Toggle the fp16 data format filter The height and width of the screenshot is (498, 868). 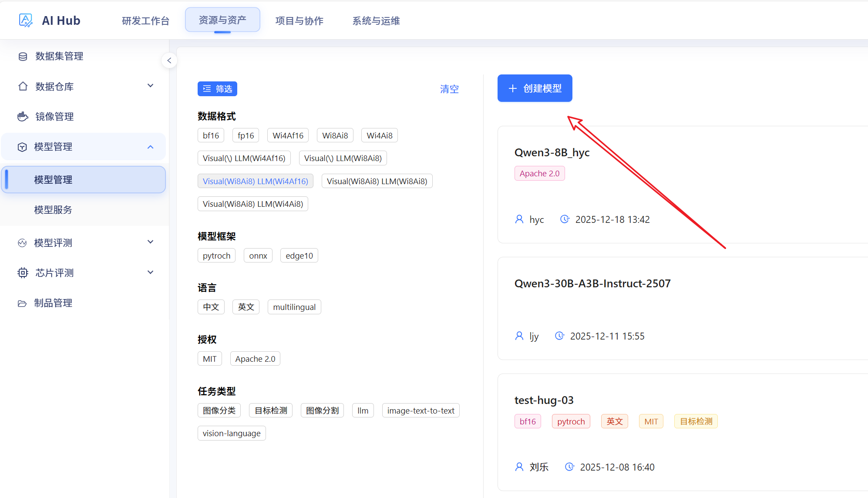point(246,135)
